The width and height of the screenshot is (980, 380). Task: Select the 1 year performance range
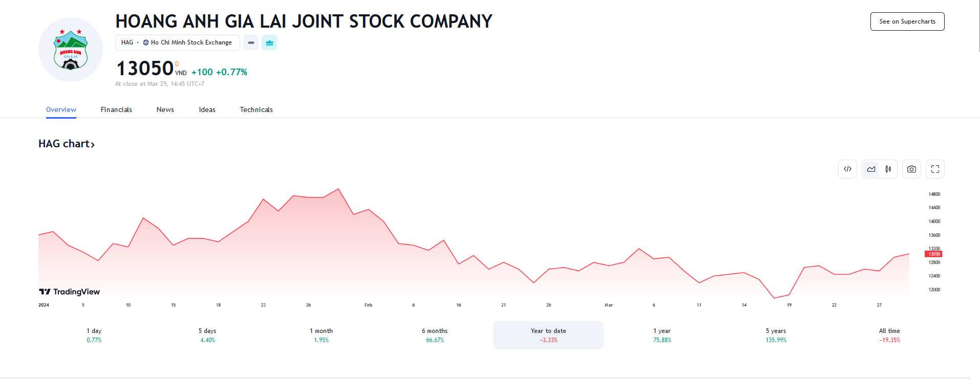(662, 335)
